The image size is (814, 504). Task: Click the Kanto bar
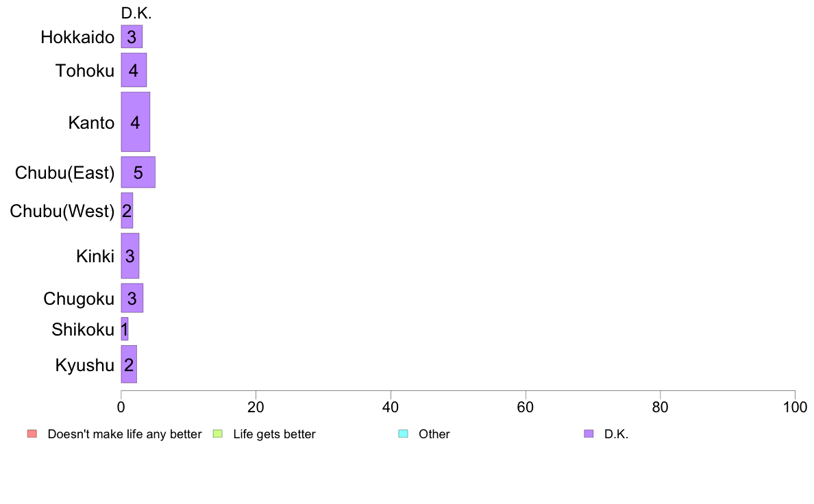136,122
